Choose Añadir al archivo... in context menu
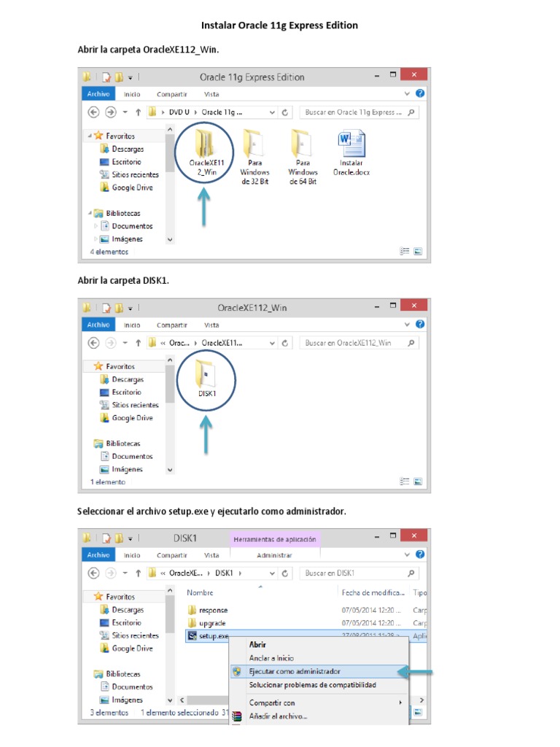Screen dimensions: 560x747 tap(278, 716)
